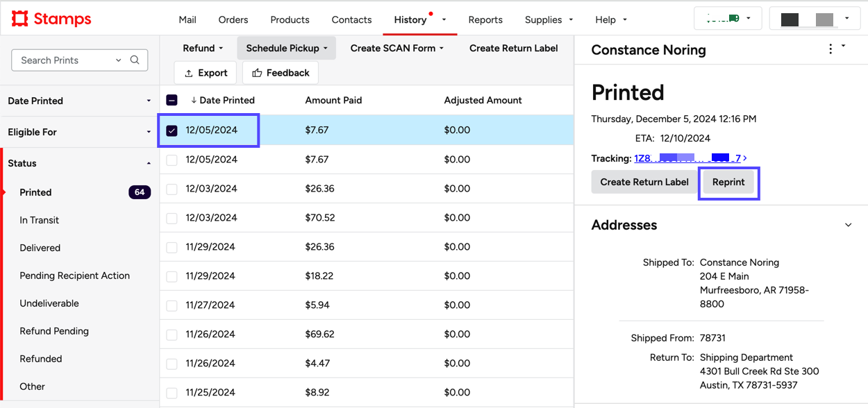The height and width of the screenshot is (408, 868).
Task: Open the arrow next to three-dot menu
Action: pos(844,46)
